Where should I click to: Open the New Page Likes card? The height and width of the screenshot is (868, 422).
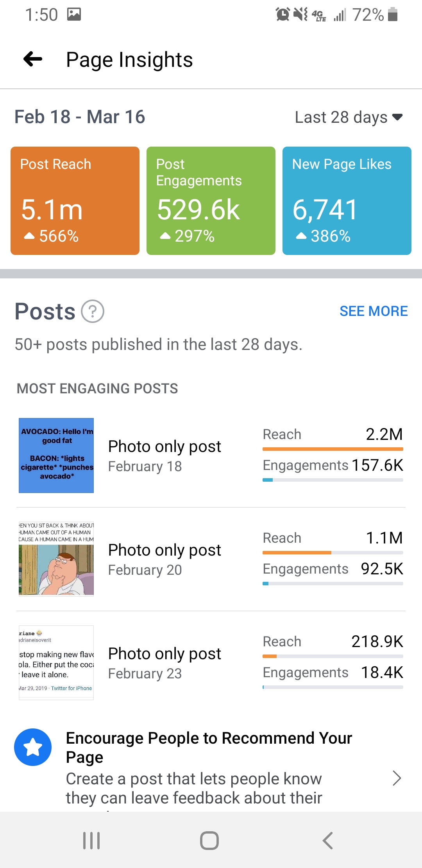pos(347,201)
